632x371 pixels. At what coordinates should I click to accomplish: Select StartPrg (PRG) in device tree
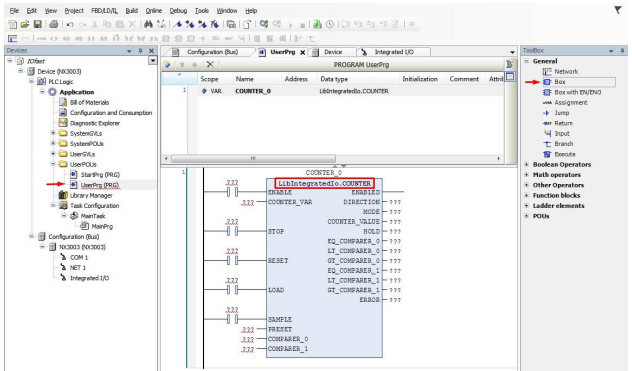100,175
